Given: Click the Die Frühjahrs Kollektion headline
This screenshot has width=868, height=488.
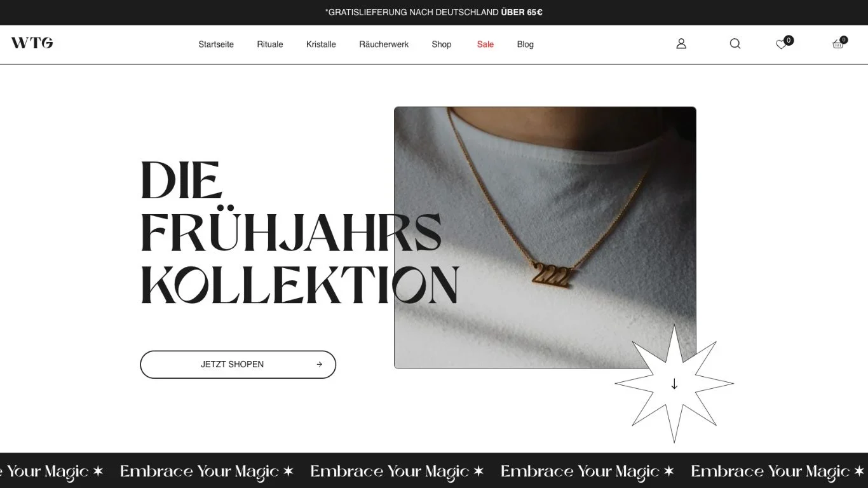Looking at the screenshot, I should tap(299, 232).
